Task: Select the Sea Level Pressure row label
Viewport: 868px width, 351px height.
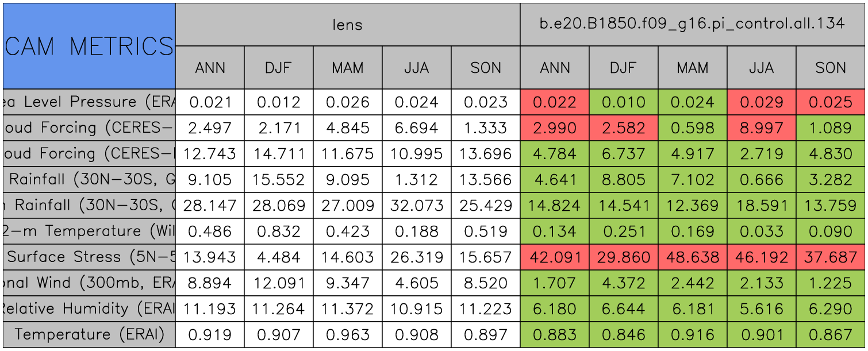Action: (89, 102)
